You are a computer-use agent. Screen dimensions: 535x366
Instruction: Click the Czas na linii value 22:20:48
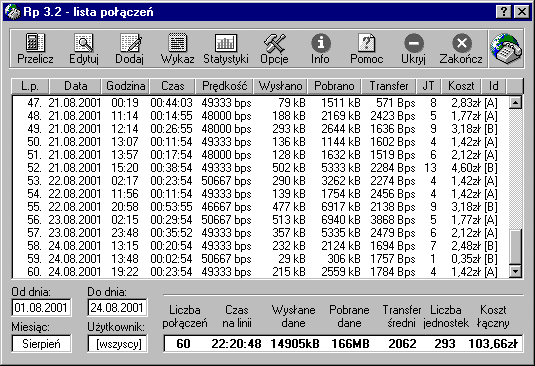(x=236, y=344)
